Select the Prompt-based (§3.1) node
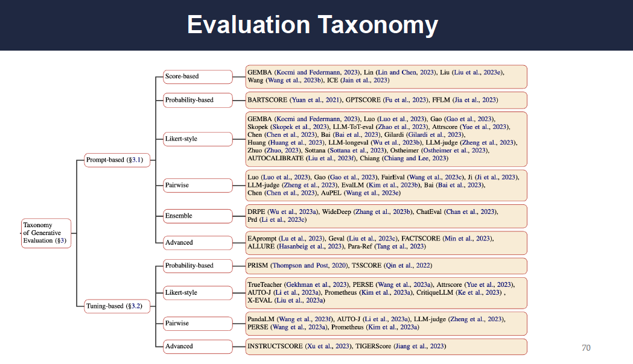 coord(117,160)
